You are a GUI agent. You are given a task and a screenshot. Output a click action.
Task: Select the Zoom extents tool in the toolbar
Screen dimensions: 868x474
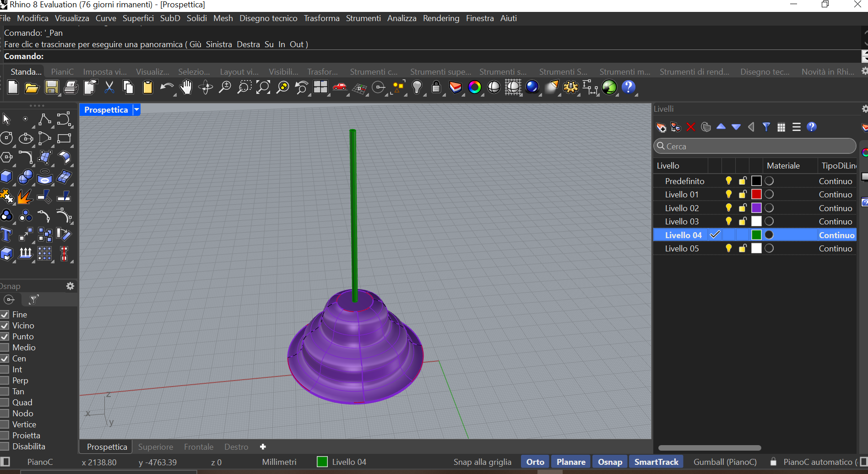pyautogui.click(x=263, y=87)
